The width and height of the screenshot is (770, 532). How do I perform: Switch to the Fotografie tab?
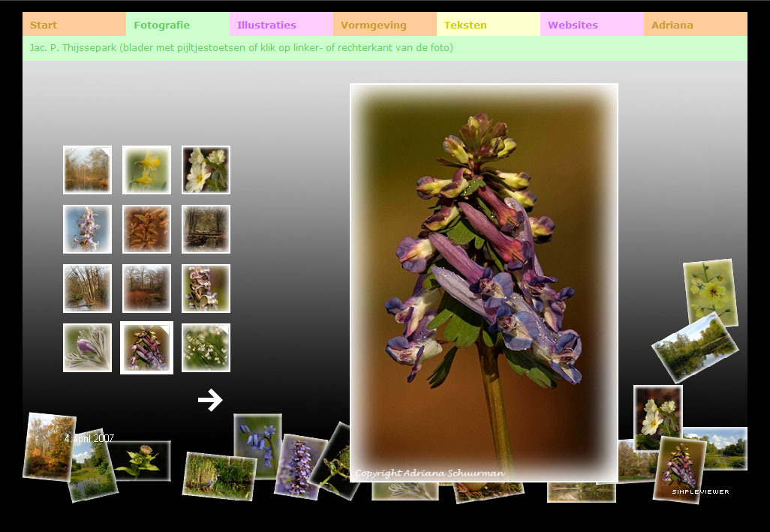coord(178,25)
